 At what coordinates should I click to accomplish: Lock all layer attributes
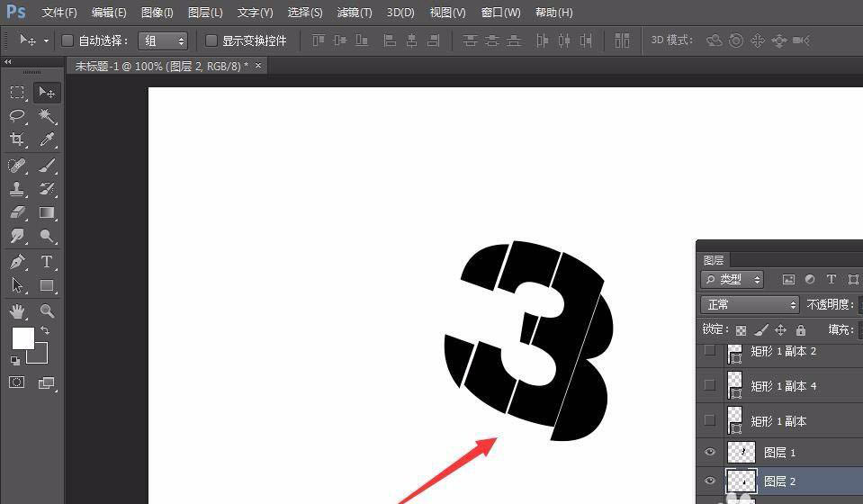(801, 330)
